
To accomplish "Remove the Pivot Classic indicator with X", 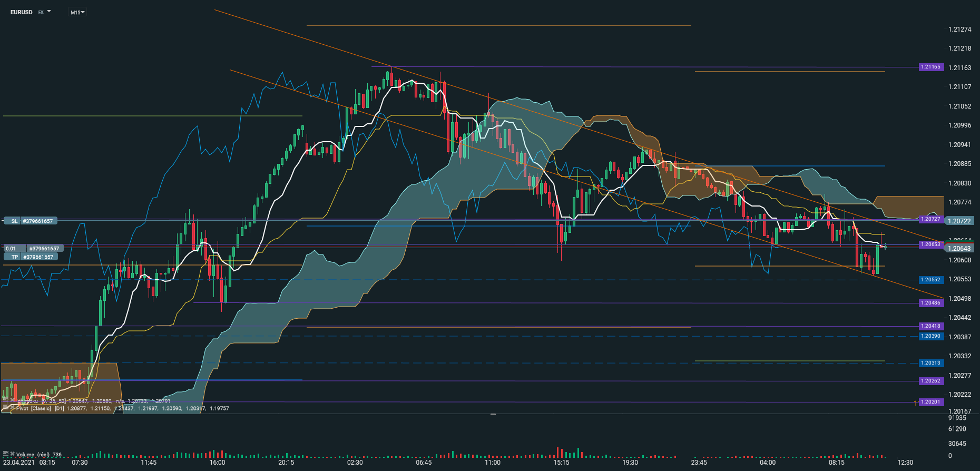I will (12, 408).
